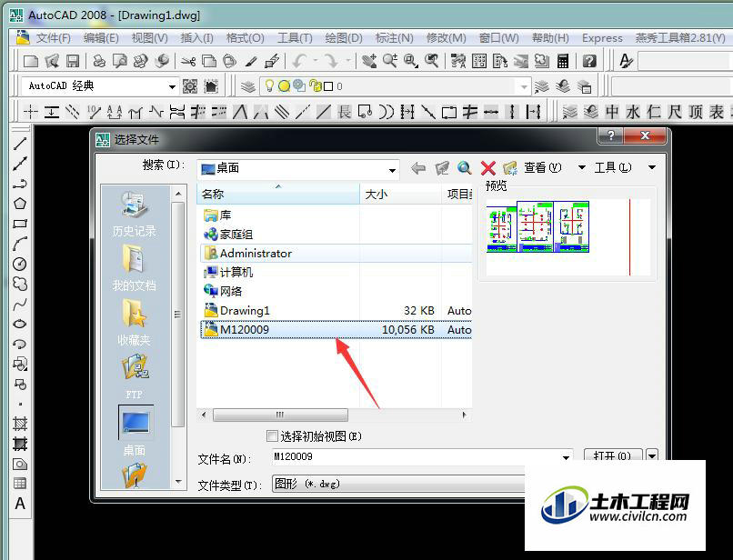Sort by the Name column header
The image size is (733, 560).
click(278, 194)
